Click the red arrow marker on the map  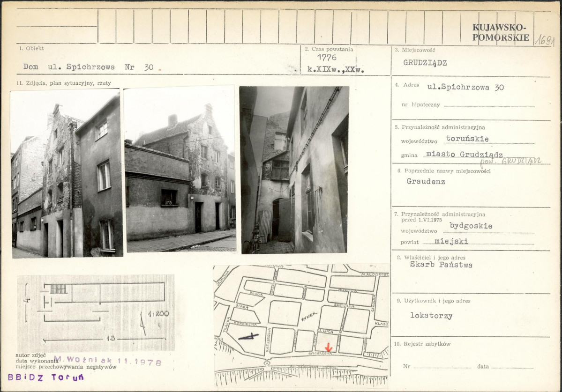click(329, 347)
